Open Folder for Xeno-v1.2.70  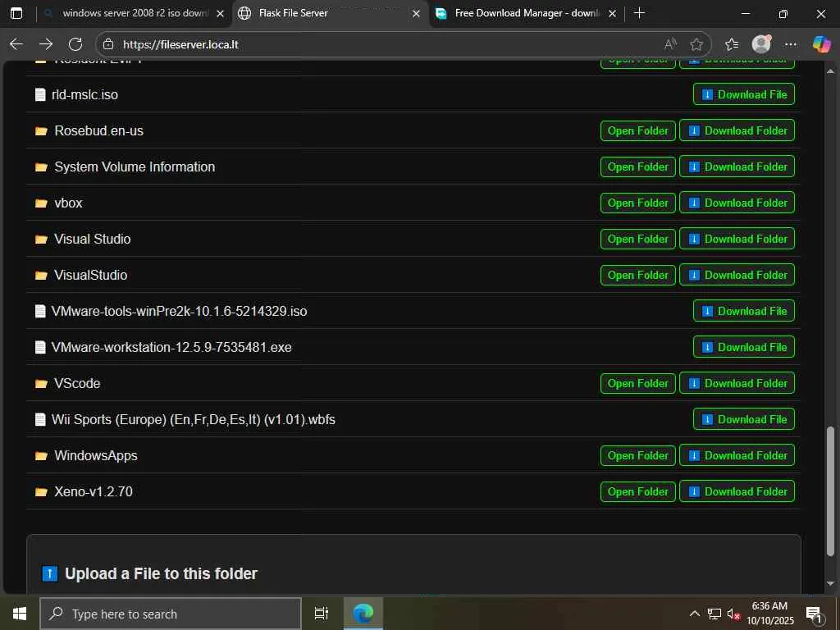[x=637, y=491]
